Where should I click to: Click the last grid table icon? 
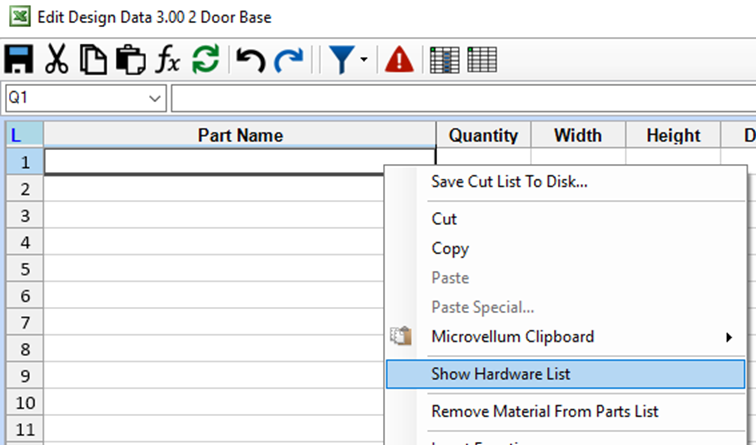tap(482, 60)
